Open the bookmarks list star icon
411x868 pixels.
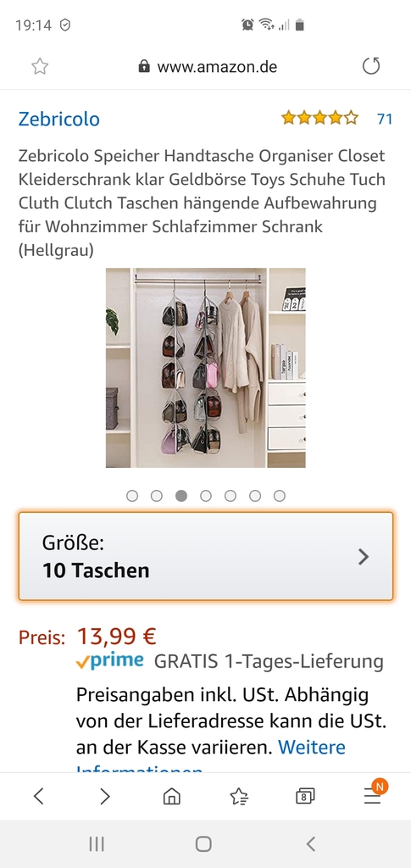238,796
